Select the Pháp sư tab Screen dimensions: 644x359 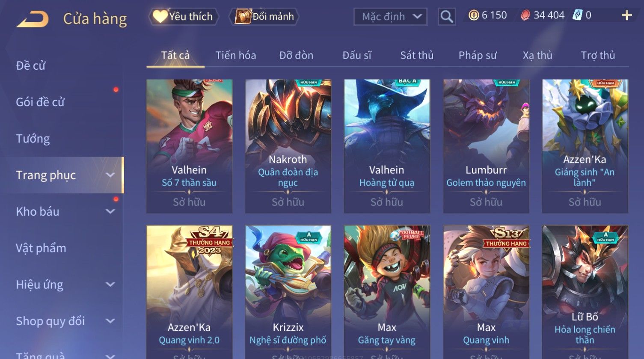478,55
